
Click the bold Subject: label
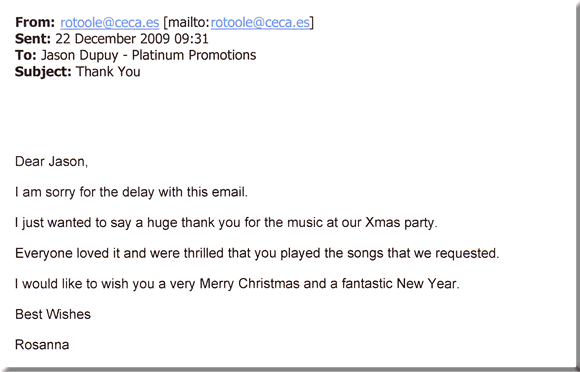coord(43,71)
